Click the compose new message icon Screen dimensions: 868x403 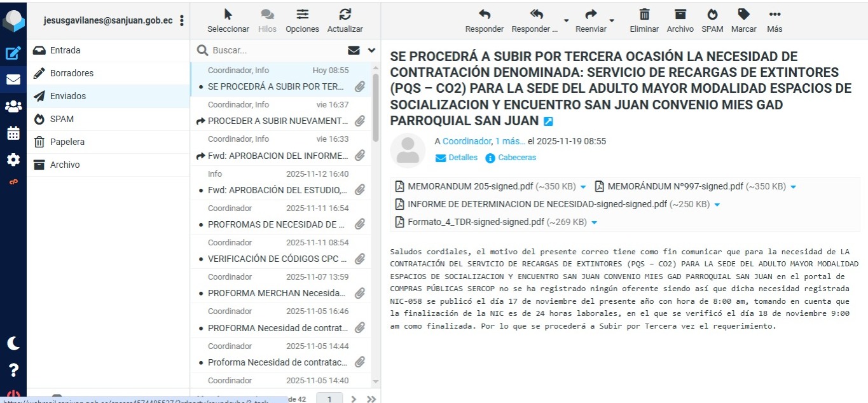pos(13,53)
